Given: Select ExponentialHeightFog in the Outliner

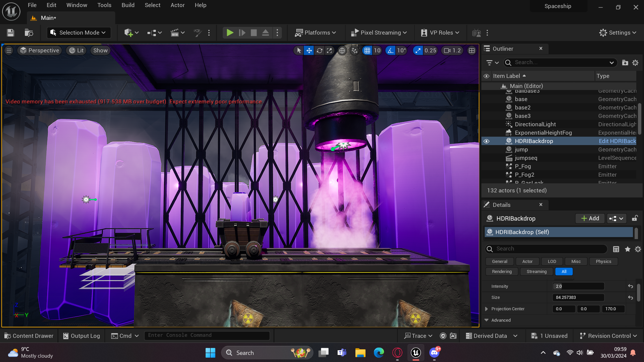Looking at the screenshot, I should click(543, 133).
